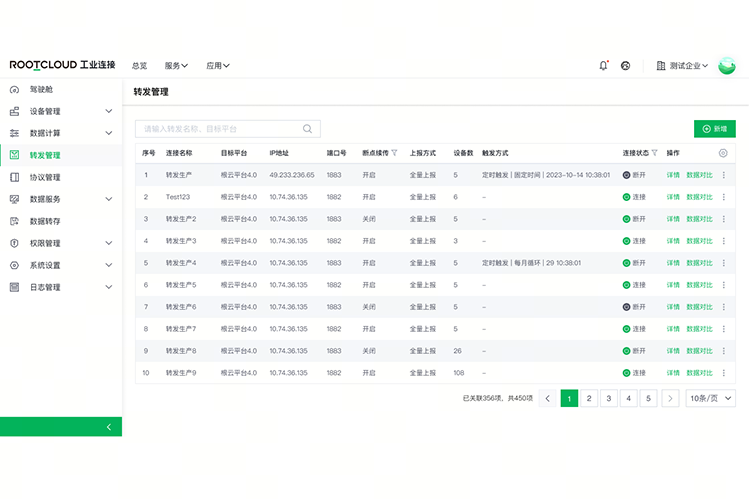The width and height of the screenshot is (749, 499).
Task: Click 数据对比 for 转发生产4 row
Action: [700, 263]
